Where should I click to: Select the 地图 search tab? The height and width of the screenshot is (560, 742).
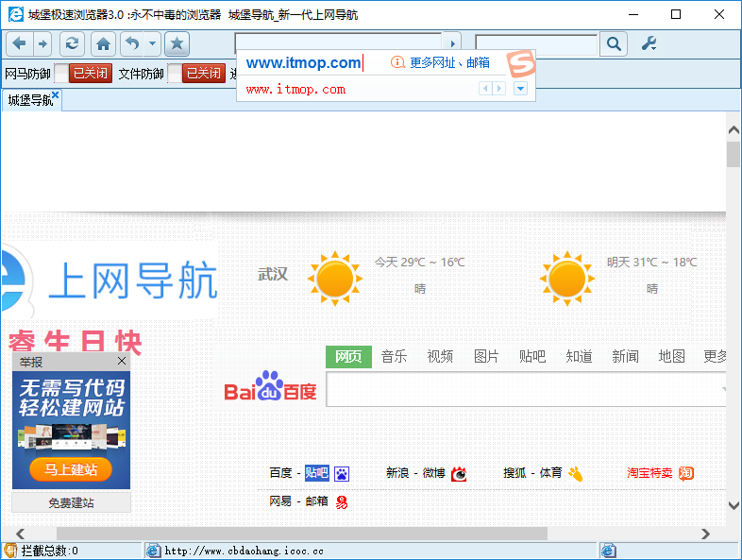[671, 356]
